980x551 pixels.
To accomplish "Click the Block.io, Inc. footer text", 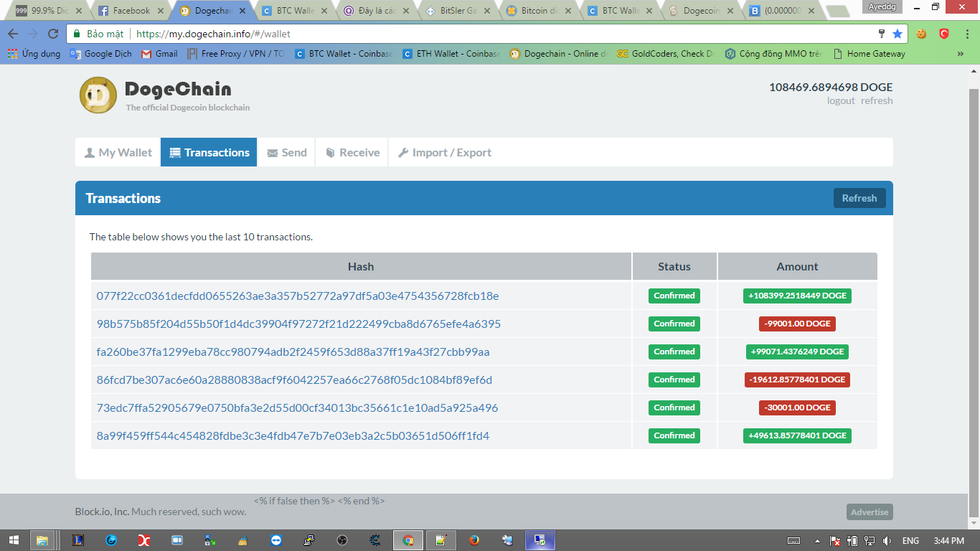I will click(102, 512).
